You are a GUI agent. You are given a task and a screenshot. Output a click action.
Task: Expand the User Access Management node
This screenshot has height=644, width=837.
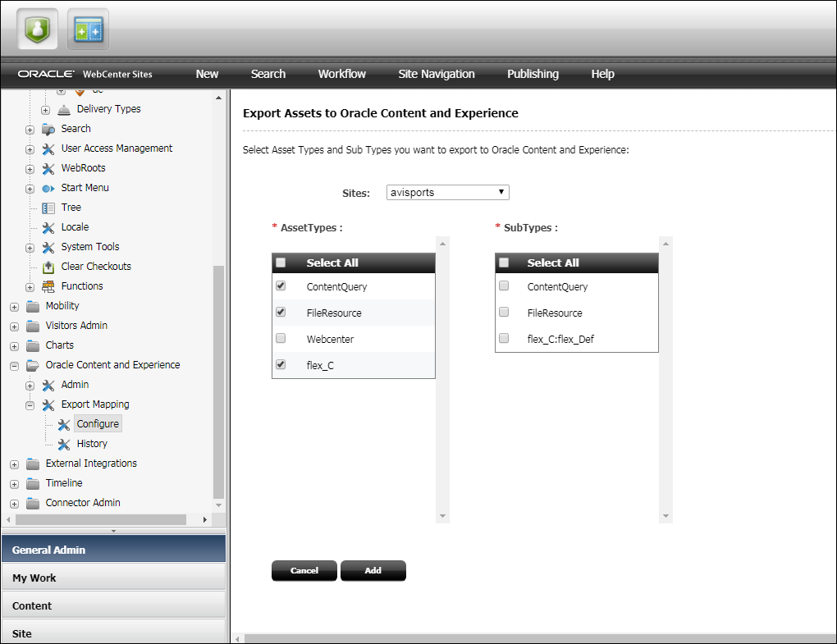pos(30,150)
